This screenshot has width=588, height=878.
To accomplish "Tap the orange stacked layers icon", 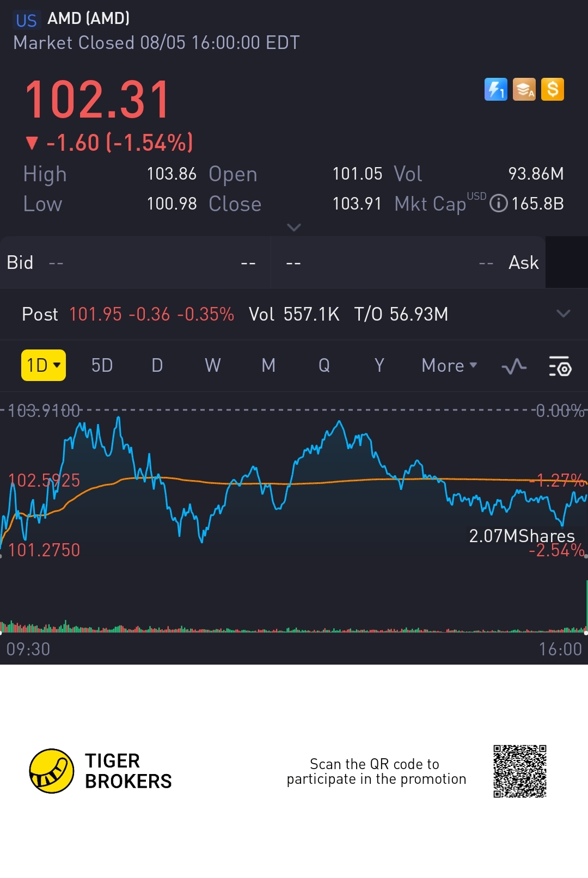I will coord(524,90).
